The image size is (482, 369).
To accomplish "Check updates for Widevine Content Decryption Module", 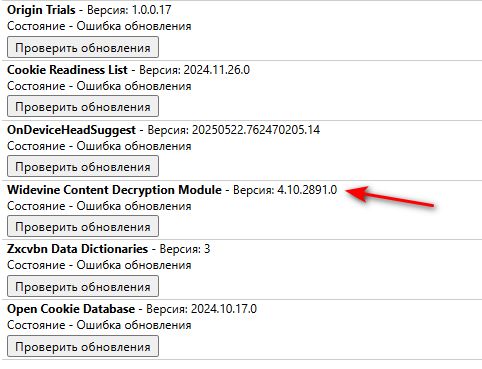I will coord(83,226).
